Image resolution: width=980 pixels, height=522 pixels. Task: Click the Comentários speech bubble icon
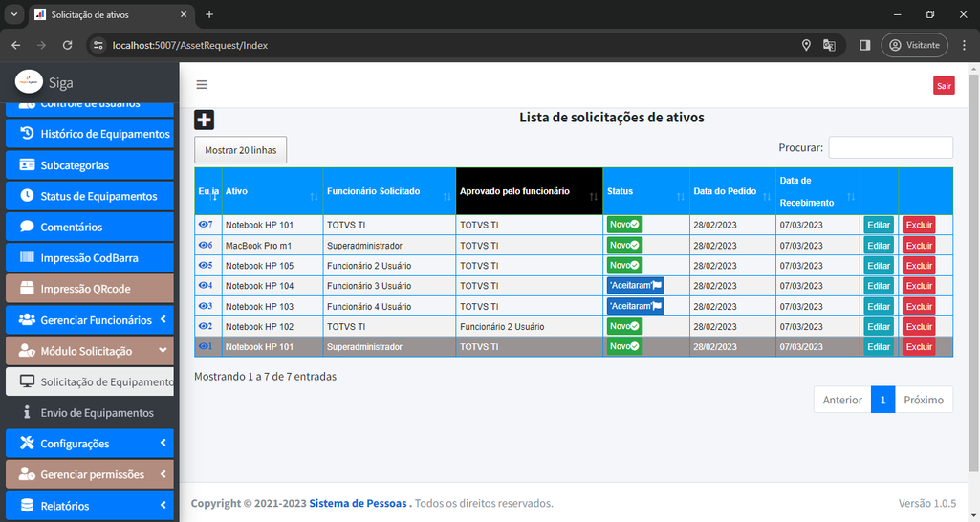pos(27,226)
